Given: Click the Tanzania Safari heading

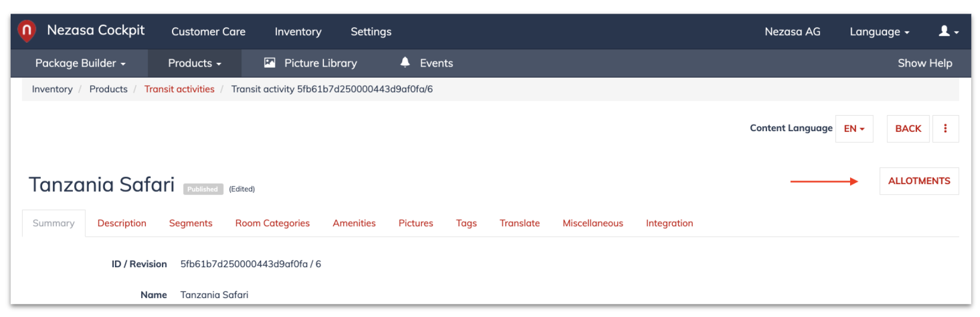Looking at the screenshot, I should pos(101,185).
